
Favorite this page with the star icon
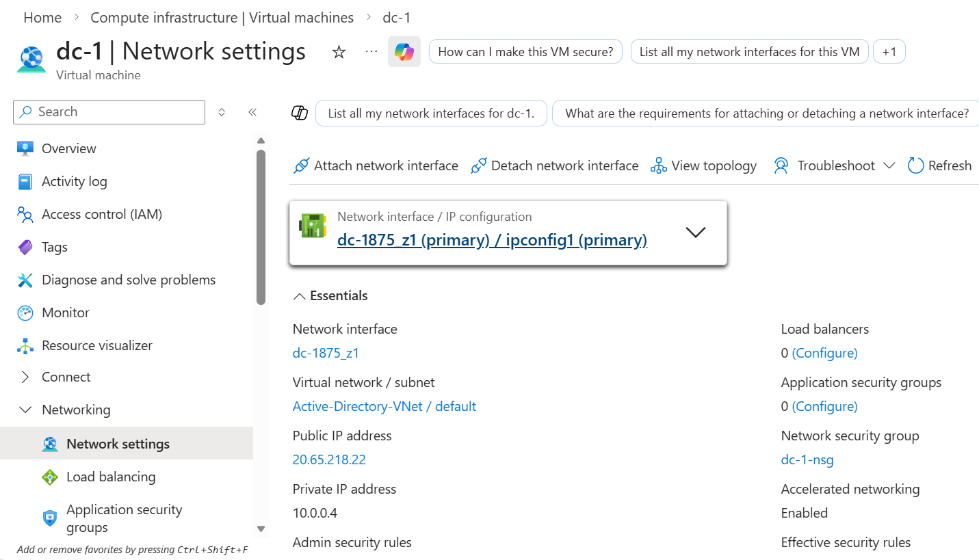339,52
